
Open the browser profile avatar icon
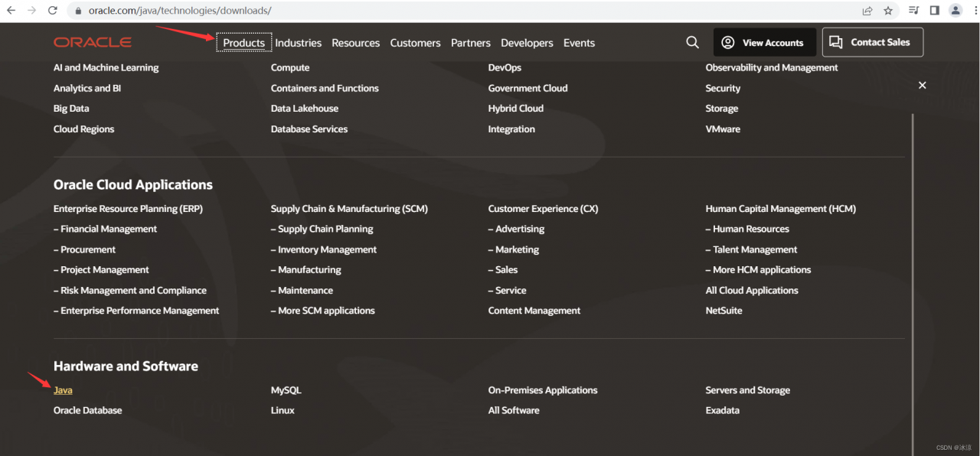(x=955, y=11)
